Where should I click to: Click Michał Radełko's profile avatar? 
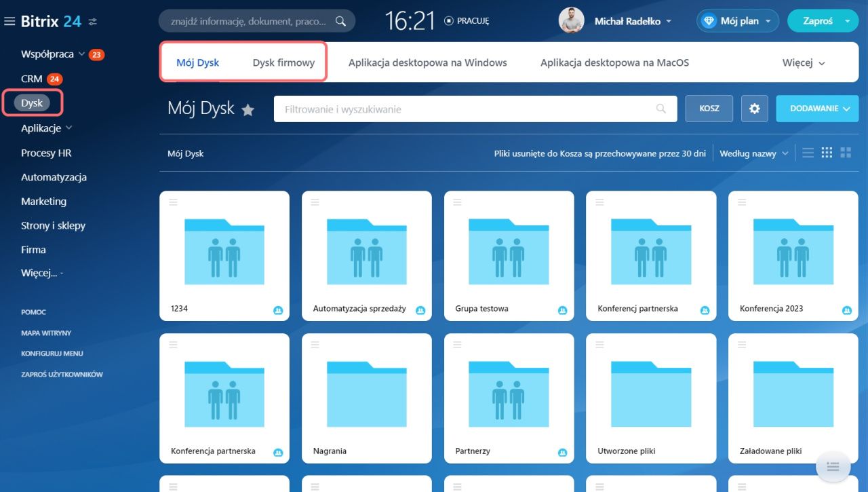point(571,21)
